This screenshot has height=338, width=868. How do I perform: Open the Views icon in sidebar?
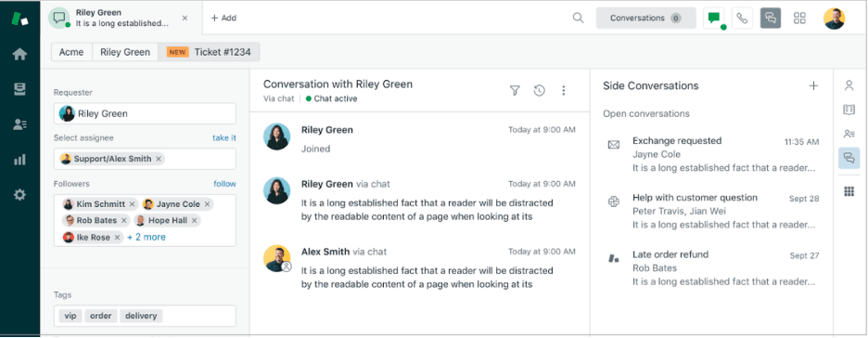pos(19,90)
